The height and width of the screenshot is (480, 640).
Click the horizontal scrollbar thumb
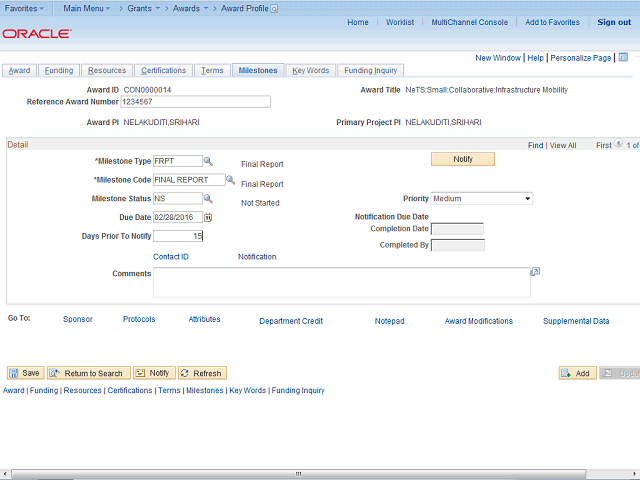click(x=298, y=474)
